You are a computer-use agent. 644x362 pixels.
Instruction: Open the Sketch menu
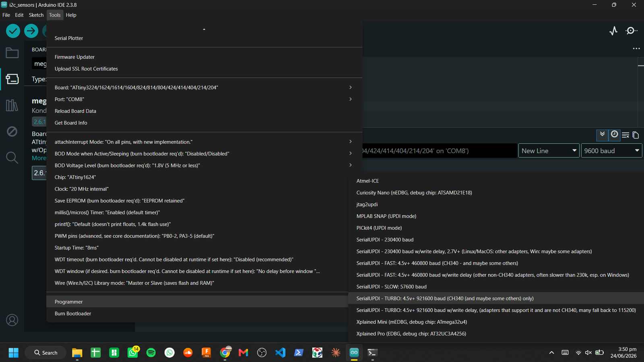click(36, 15)
